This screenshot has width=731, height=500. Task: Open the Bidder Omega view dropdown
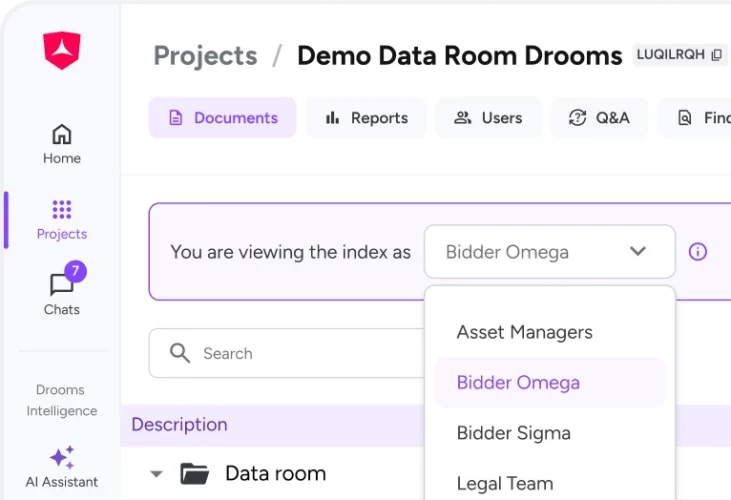point(550,252)
